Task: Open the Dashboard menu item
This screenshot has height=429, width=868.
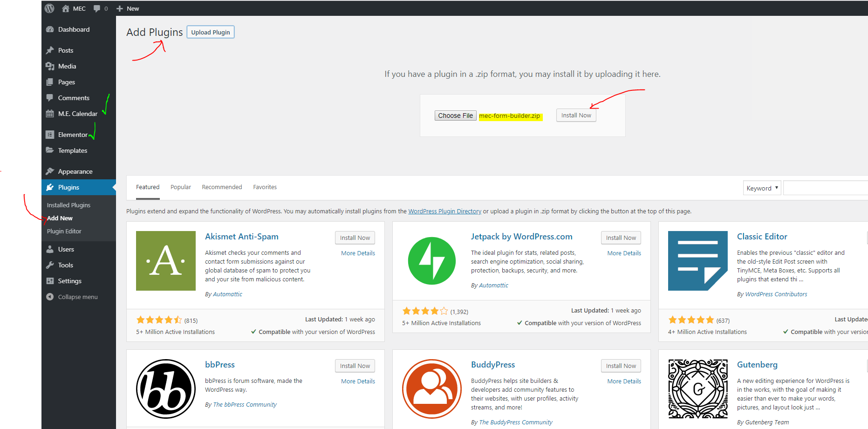Action: click(x=79, y=29)
